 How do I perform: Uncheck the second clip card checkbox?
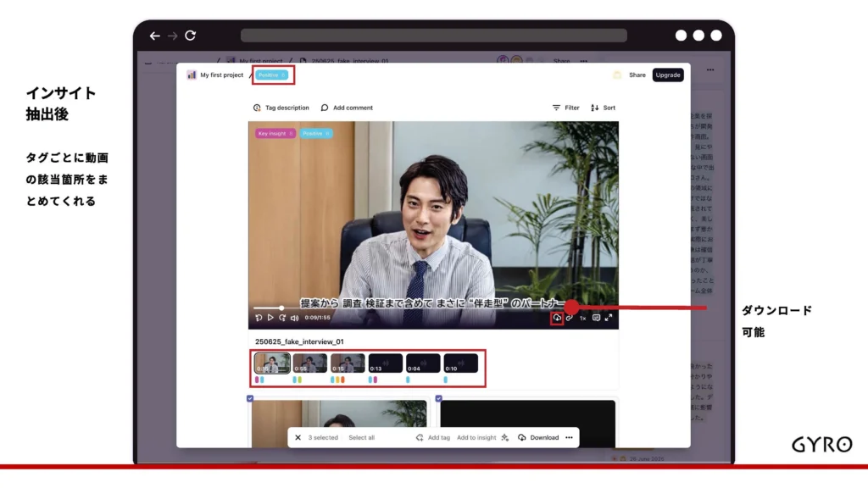pos(438,398)
